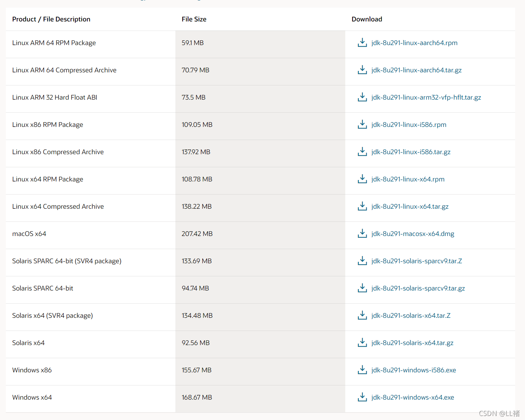Click download icon for jdk-8u291-solaris-x64.tar.gz
The height and width of the screenshot is (420, 525).
[362, 343]
